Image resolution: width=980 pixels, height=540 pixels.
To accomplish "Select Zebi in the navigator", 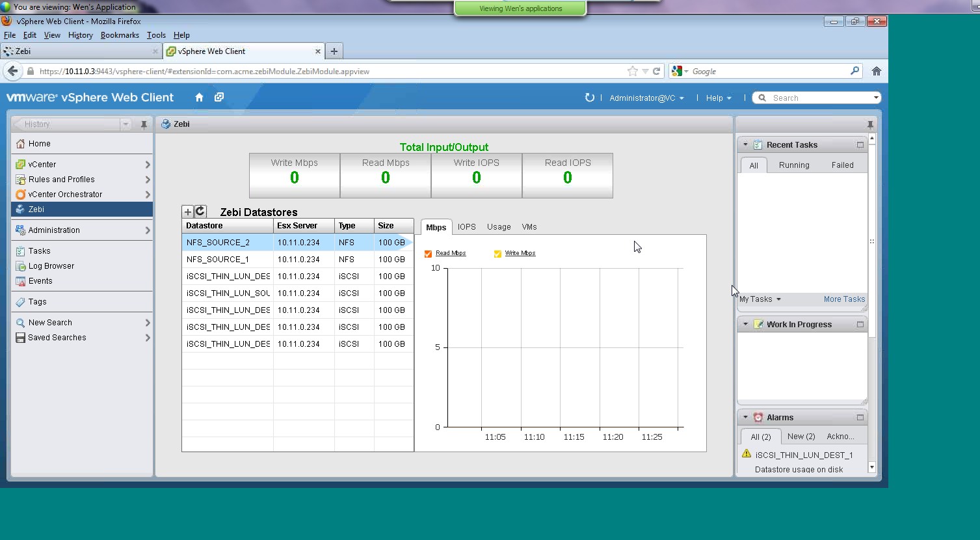I will (82, 209).
